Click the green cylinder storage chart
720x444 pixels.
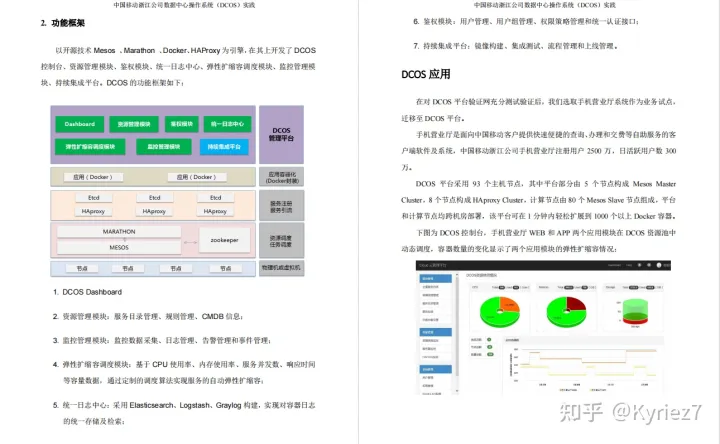(635, 311)
